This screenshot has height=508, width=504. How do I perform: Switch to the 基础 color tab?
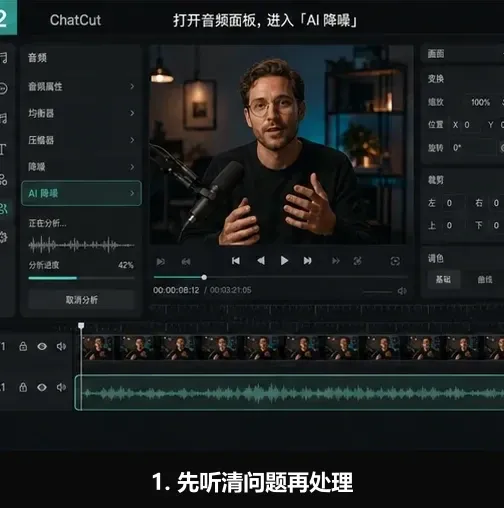pyautogui.click(x=443, y=279)
